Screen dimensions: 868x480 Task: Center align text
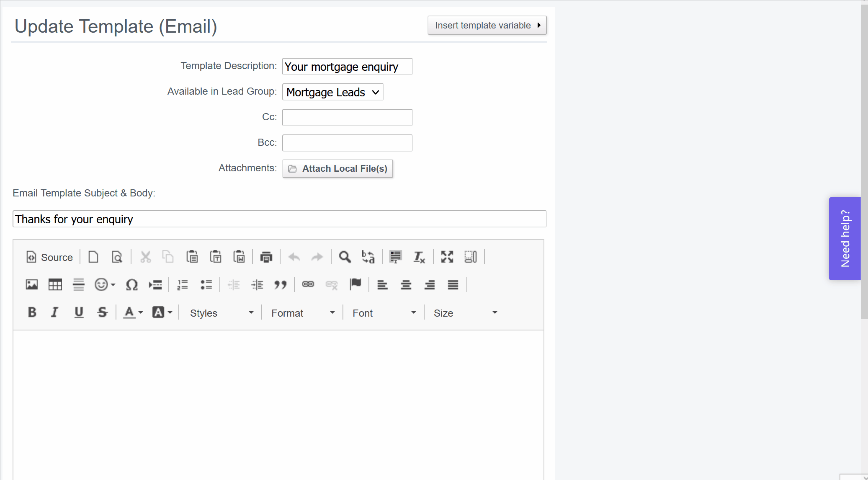[406, 285]
